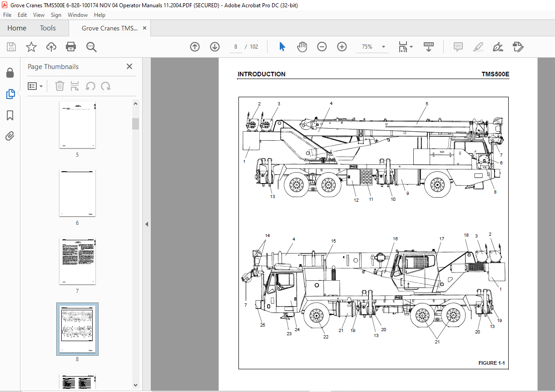Open the Edit menu
The image size is (555, 392).
click(x=22, y=15)
